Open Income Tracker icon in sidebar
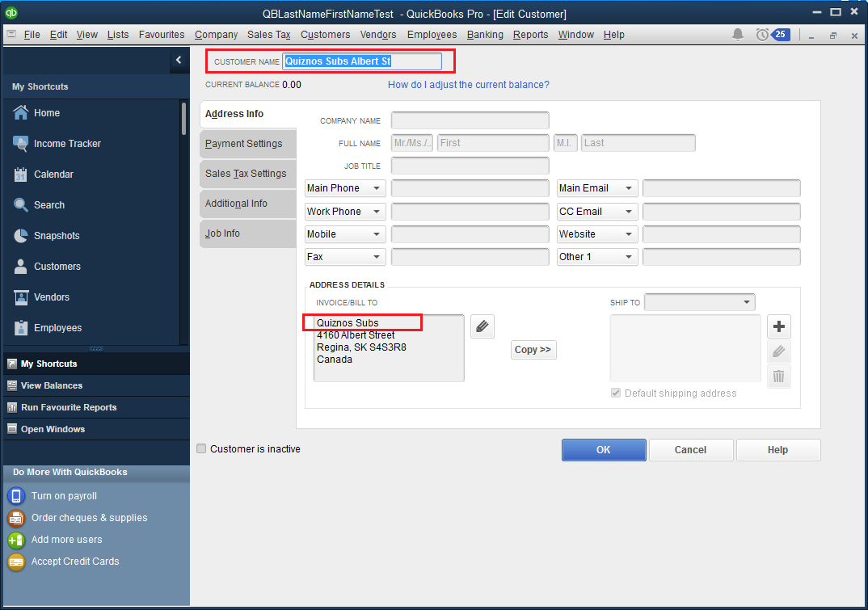 pyautogui.click(x=20, y=143)
